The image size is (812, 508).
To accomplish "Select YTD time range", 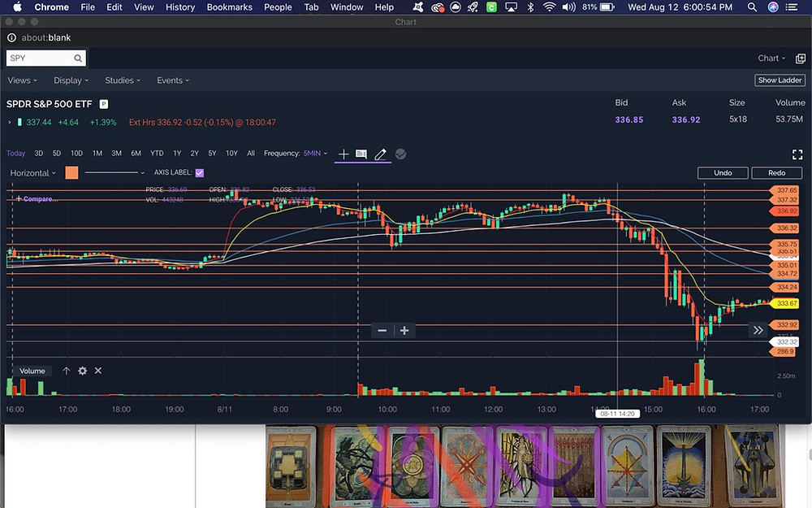I will point(157,154).
